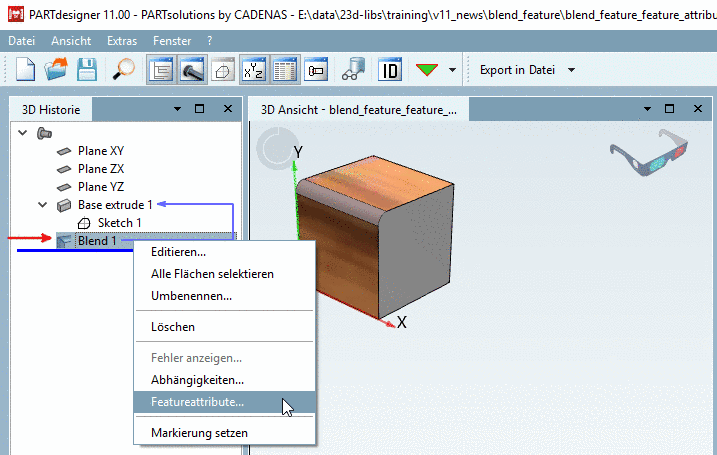Toggle the table view toolbar button
The width and height of the screenshot is (717, 455).
pyautogui.click(x=285, y=70)
